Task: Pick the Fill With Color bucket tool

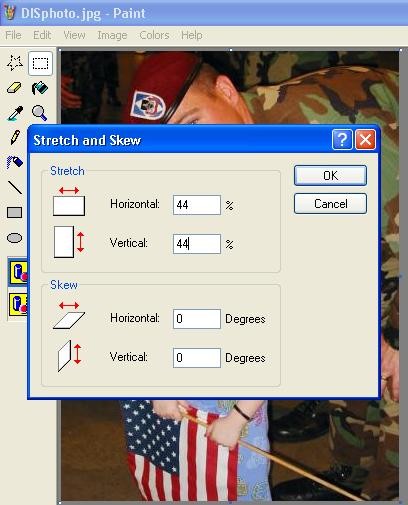Action: click(40, 88)
